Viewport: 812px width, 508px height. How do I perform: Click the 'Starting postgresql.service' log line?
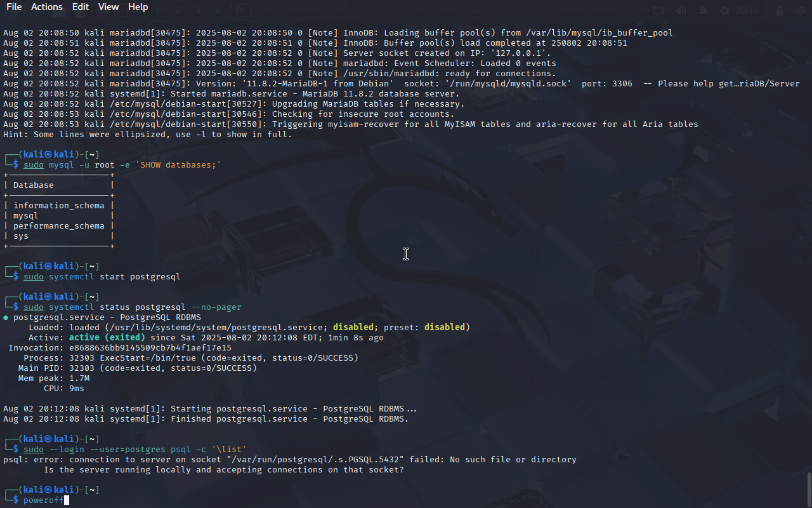tap(210, 409)
